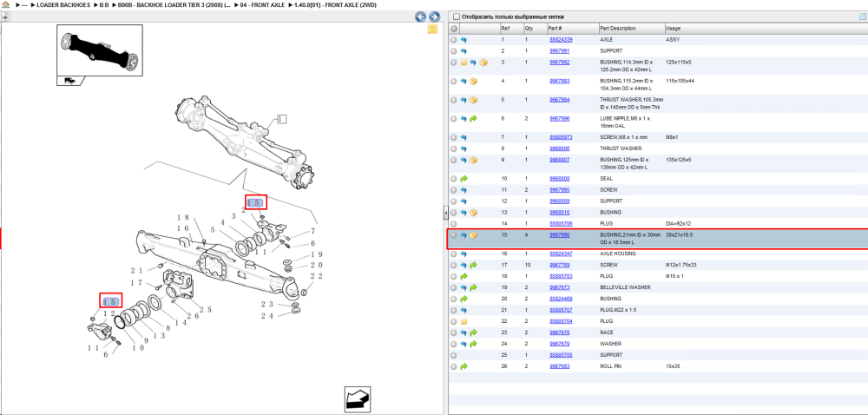The width and height of the screenshot is (868, 415).
Task: Go to previous figure with left arrow
Action: tap(421, 16)
